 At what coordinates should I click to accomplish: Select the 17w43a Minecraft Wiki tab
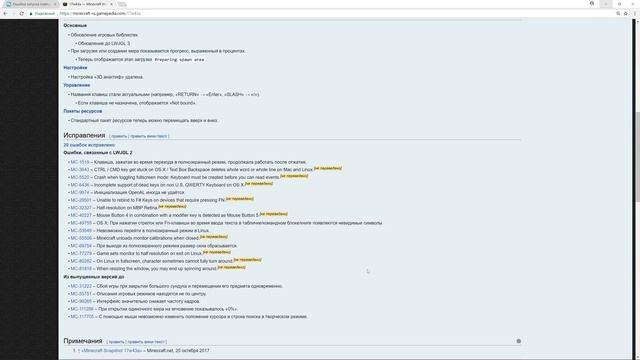point(87,4)
